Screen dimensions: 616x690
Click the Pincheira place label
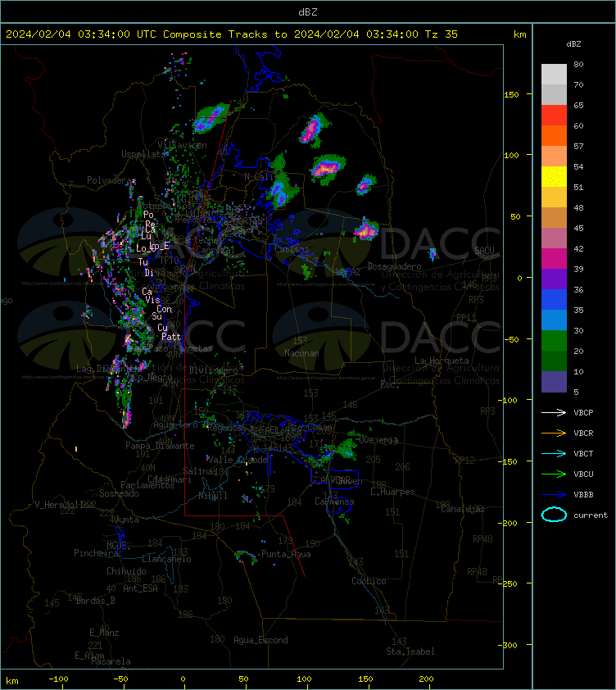tap(96, 553)
